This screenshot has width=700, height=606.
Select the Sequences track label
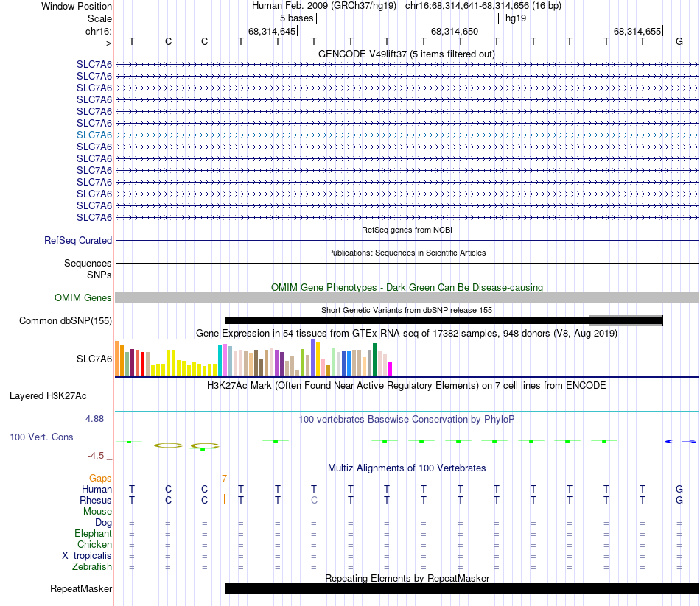88,264
